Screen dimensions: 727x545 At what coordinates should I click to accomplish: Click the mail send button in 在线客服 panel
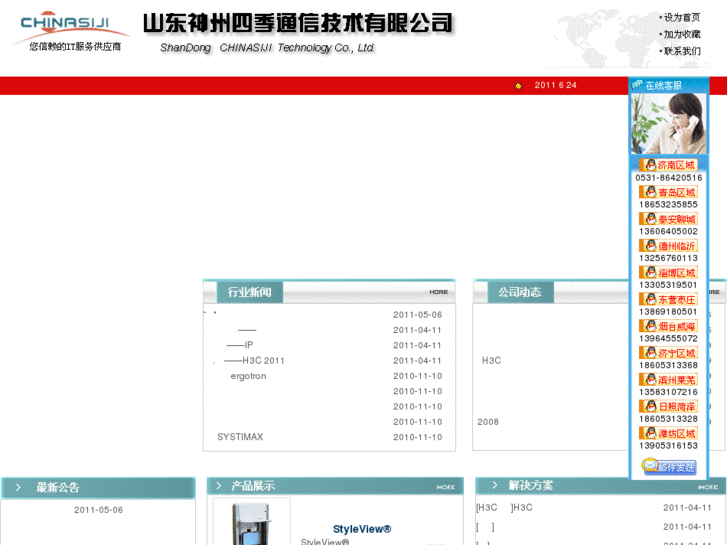(669, 466)
